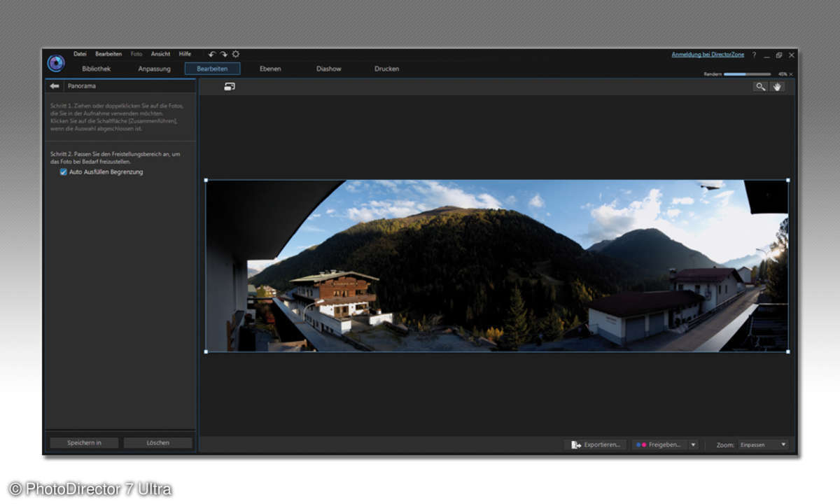Click the panorama preview image
Image resolution: width=840 pixels, height=504 pixels.
496,266
